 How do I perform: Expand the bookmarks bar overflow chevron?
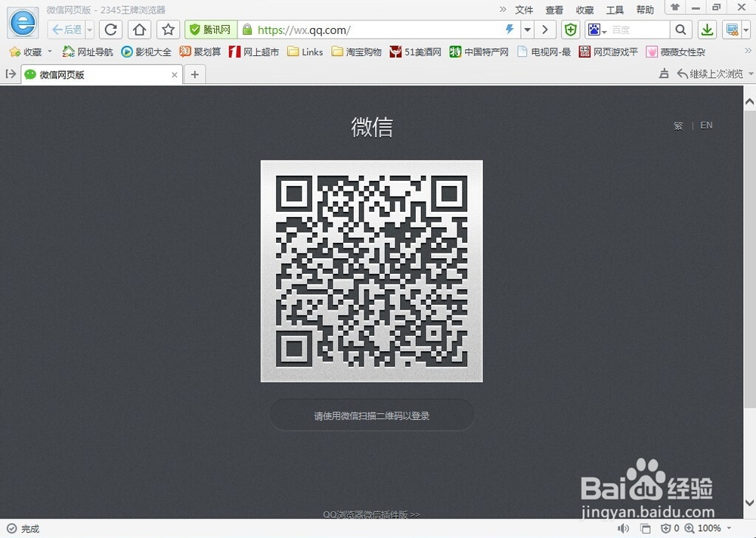click(748, 51)
